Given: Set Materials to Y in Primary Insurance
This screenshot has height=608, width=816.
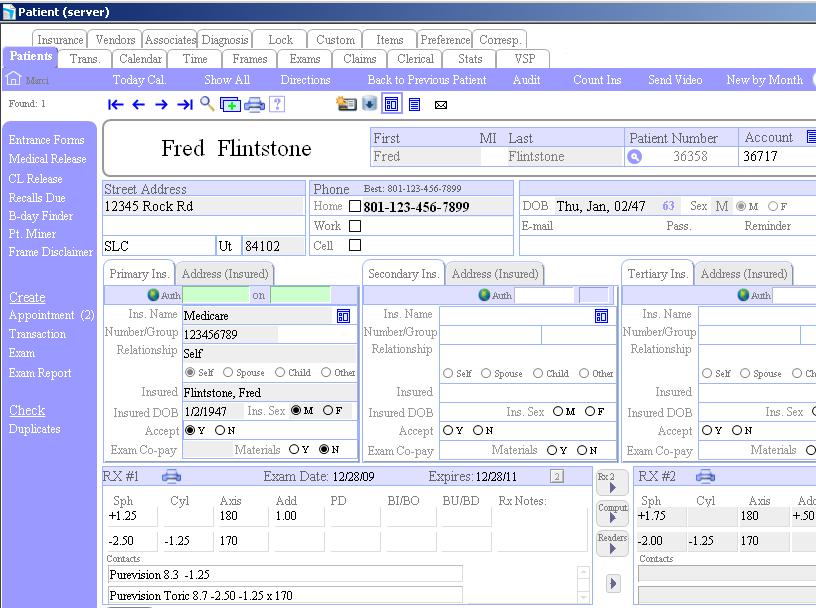Looking at the screenshot, I should tap(297, 450).
